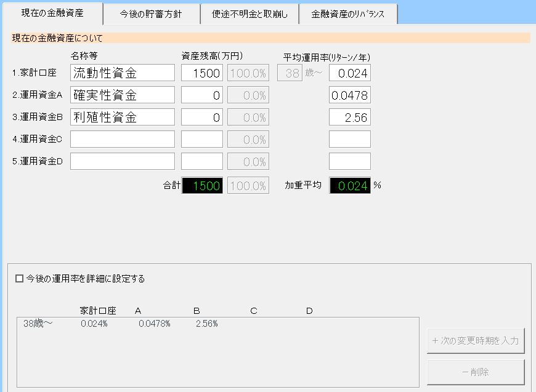Screen dimensions: 536x392
Task: Click the 運用資金A balance field
Action: click(202, 95)
